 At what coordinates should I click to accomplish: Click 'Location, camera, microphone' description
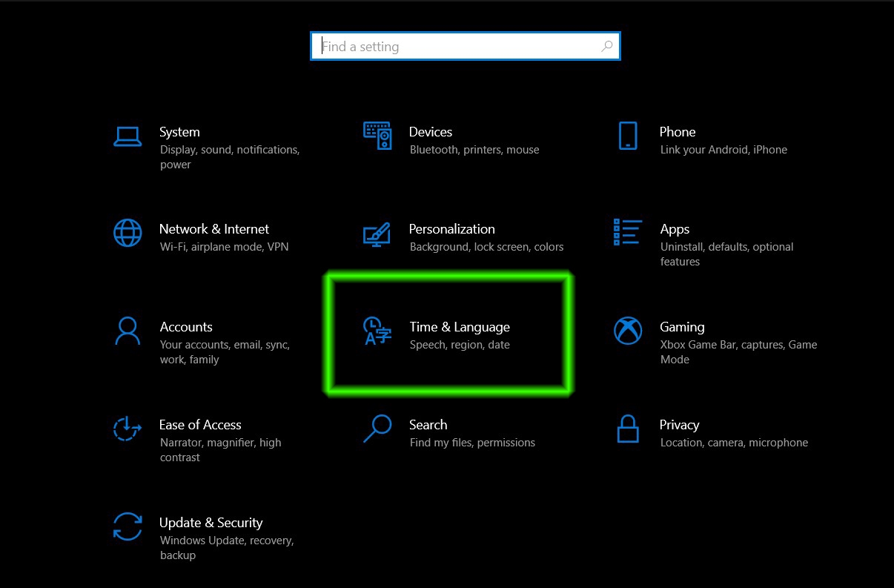734,443
